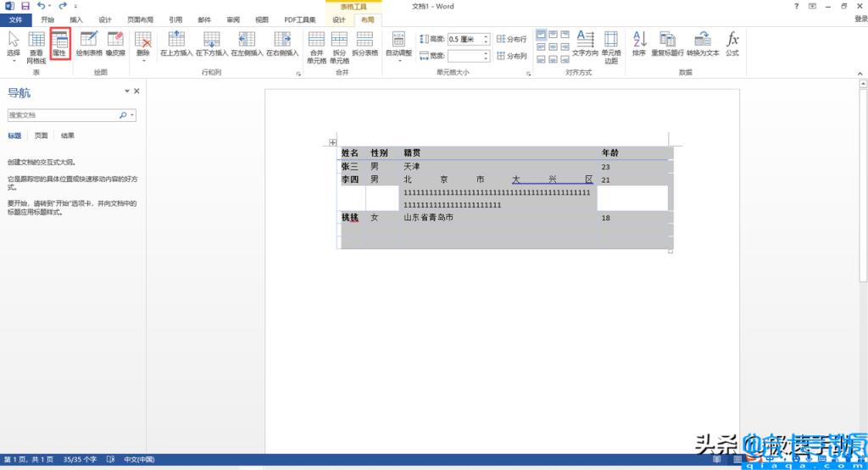Toggle 重复标题行 repeat header rows
The height and width of the screenshot is (470, 868).
(667, 42)
